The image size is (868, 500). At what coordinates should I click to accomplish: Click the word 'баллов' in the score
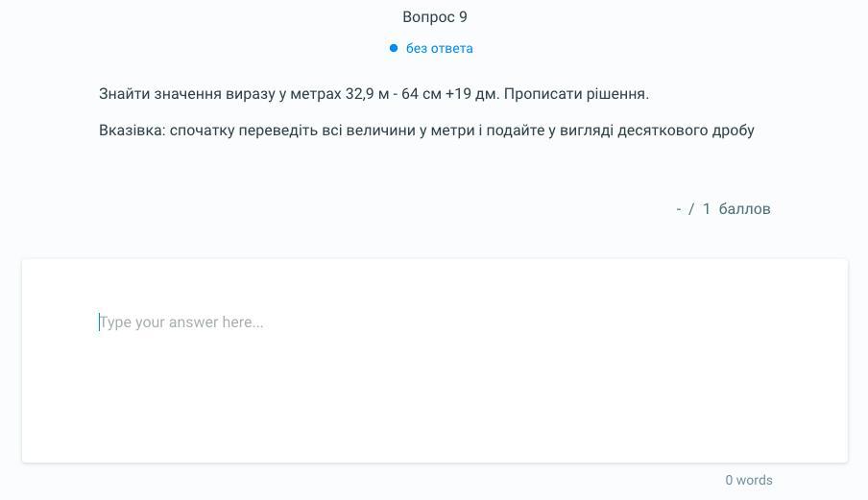tap(744, 209)
